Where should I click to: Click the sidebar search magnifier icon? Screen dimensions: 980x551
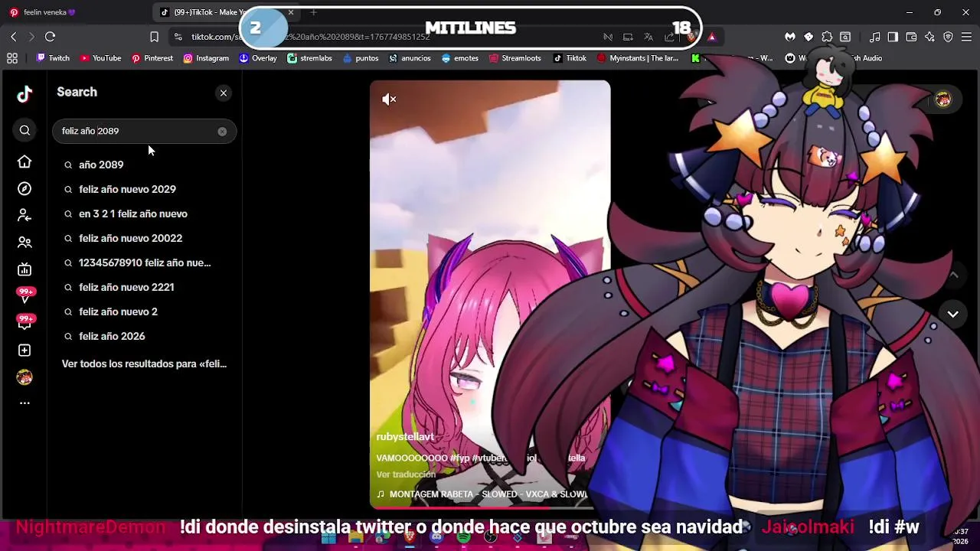(24, 131)
